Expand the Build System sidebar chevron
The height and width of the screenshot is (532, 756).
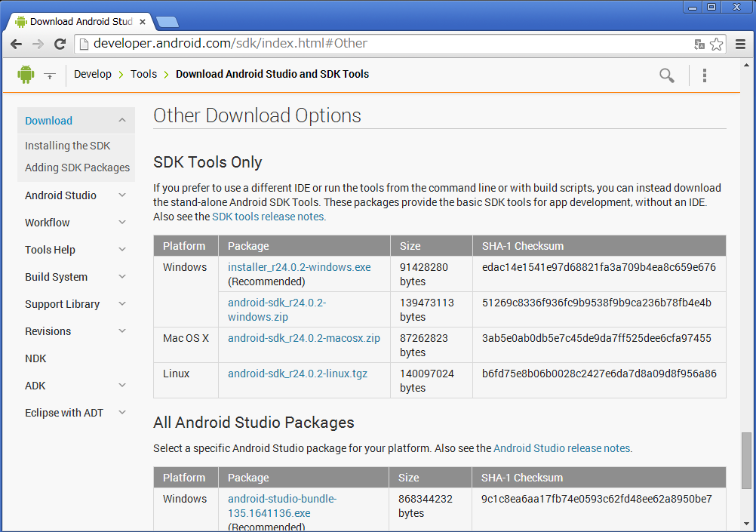[x=122, y=276]
